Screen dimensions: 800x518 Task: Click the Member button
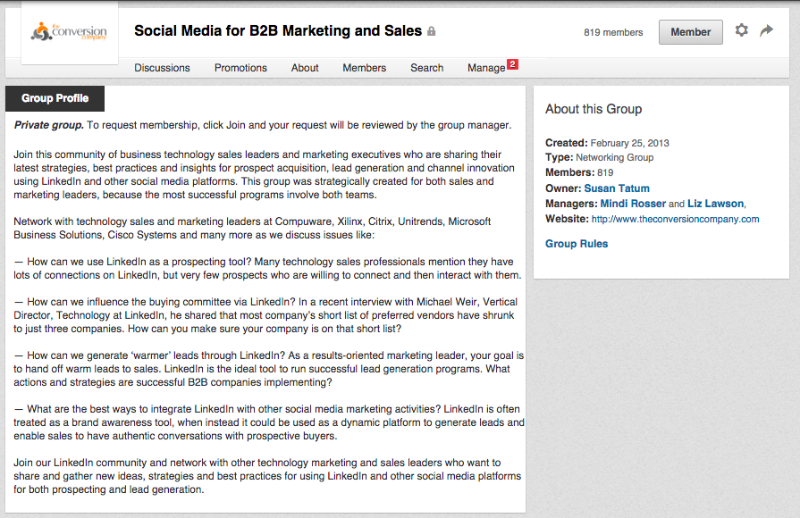[x=690, y=32]
